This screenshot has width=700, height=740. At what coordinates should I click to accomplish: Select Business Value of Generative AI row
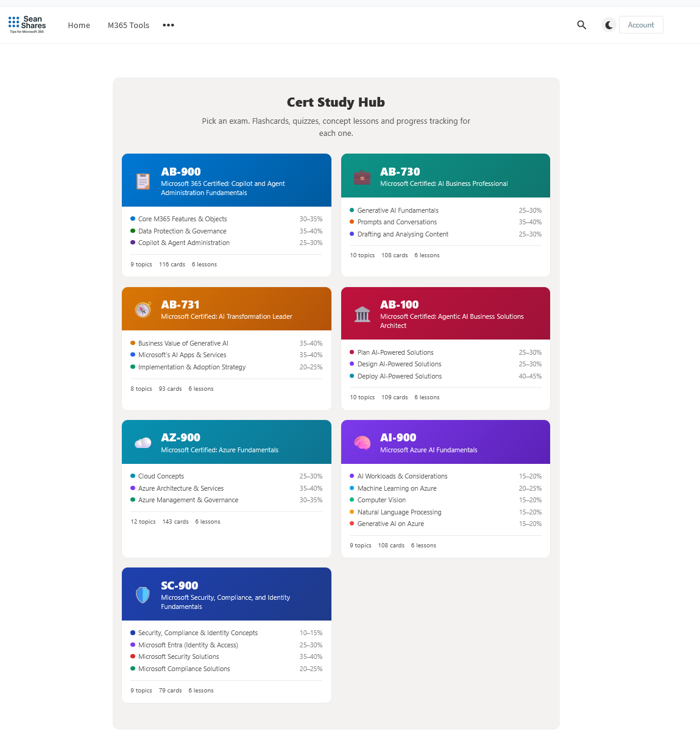[x=227, y=343]
